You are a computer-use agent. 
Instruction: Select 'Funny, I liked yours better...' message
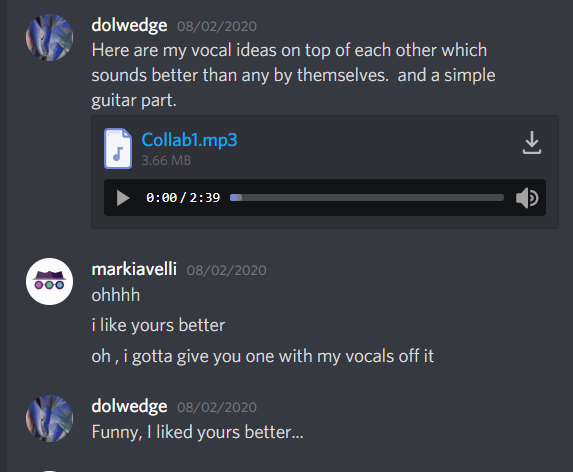pyautogui.click(x=197, y=432)
